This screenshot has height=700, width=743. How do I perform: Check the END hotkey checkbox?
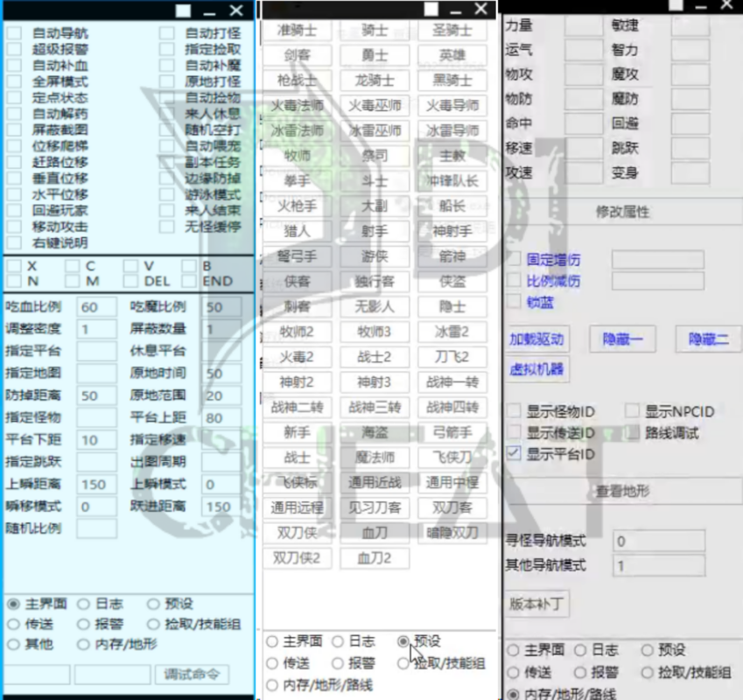pos(188,282)
